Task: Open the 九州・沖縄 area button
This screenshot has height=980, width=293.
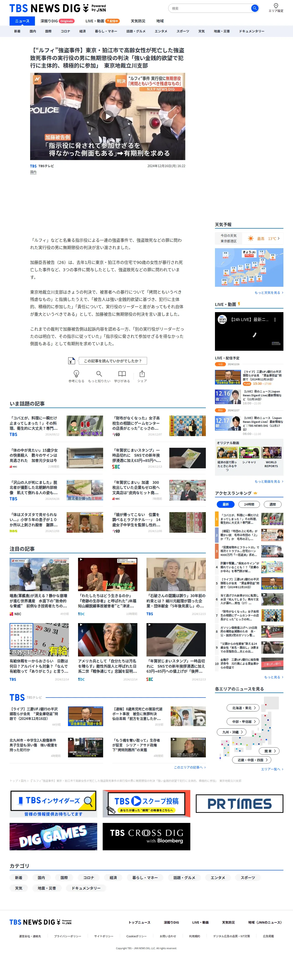Action: click(232, 732)
